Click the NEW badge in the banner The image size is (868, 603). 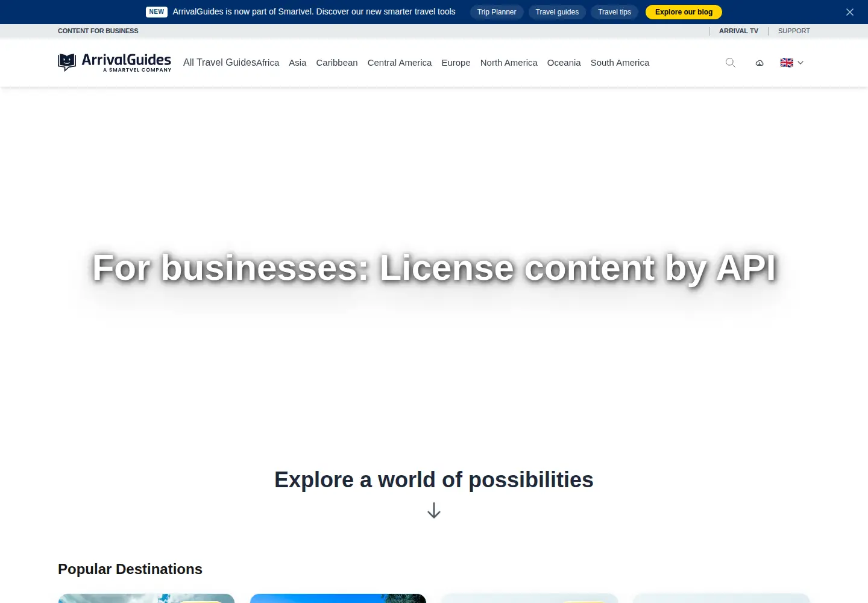(157, 12)
